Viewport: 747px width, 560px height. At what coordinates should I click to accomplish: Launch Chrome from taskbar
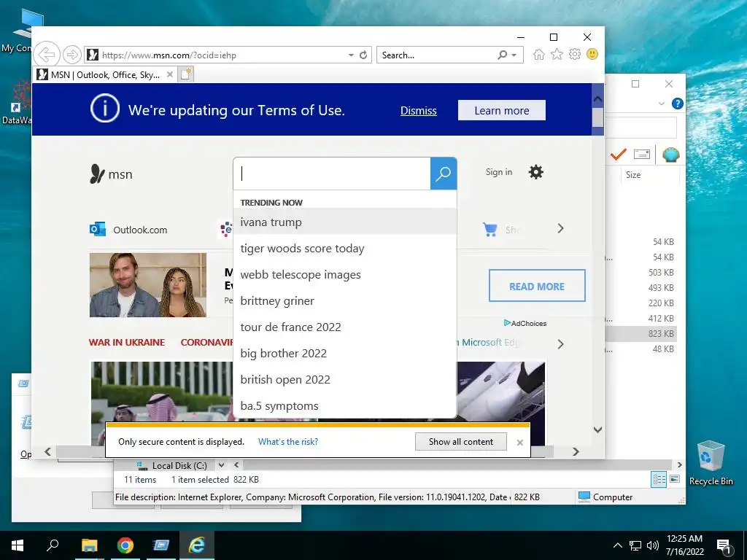pyautogui.click(x=125, y=545)
